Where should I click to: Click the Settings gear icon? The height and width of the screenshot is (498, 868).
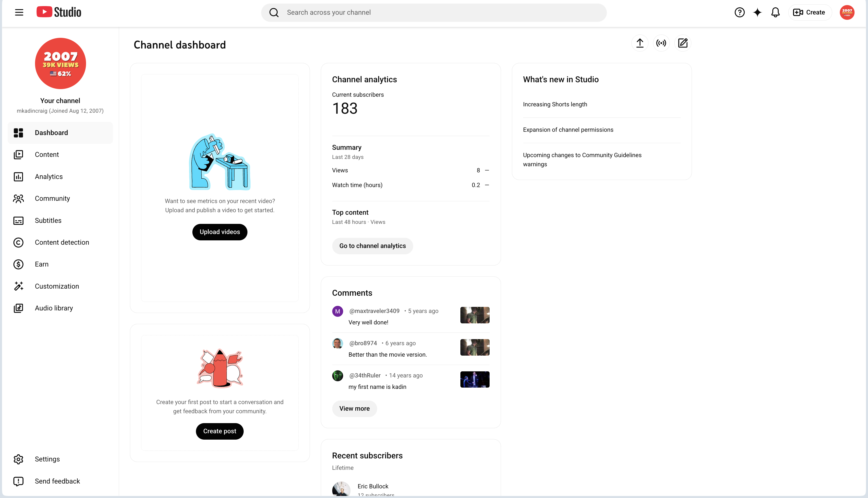click(19, 459)
